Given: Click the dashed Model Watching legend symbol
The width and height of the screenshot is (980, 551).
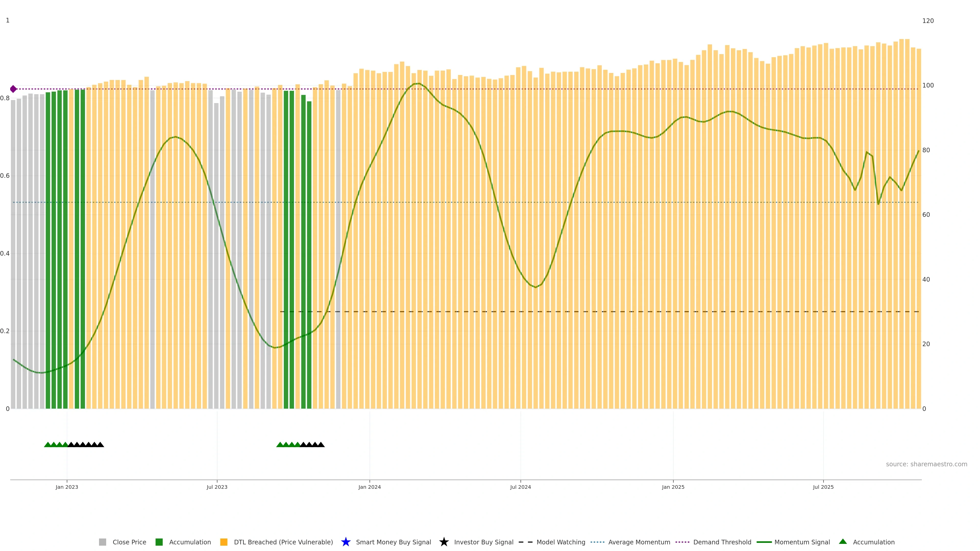Looking at the screenshot, I should [525, 542].
